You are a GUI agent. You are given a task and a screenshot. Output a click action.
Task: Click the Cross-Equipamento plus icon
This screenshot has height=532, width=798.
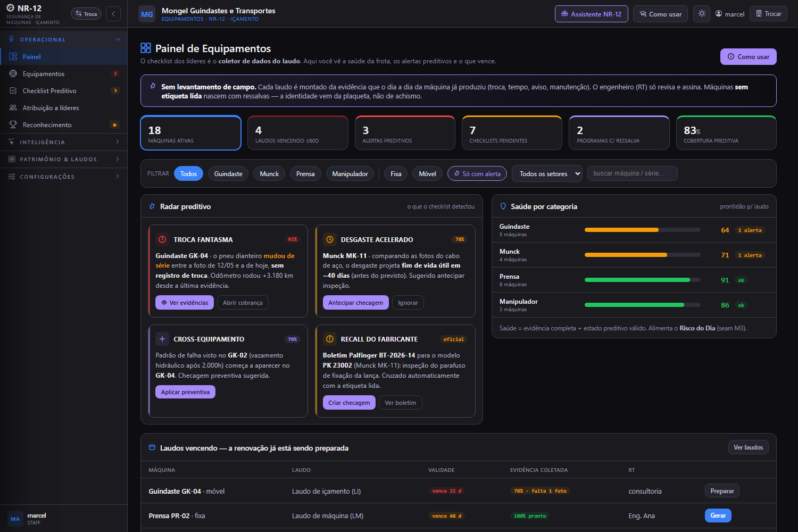[x=162, y=339]
